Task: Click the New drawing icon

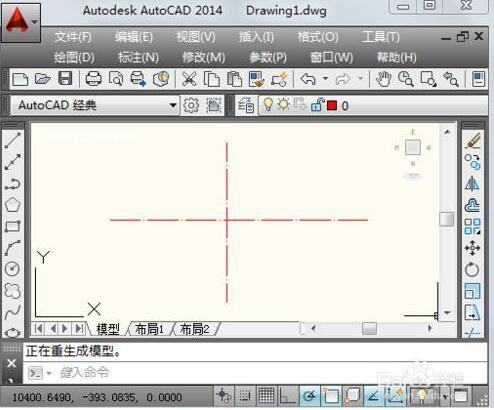Action: 20,79
